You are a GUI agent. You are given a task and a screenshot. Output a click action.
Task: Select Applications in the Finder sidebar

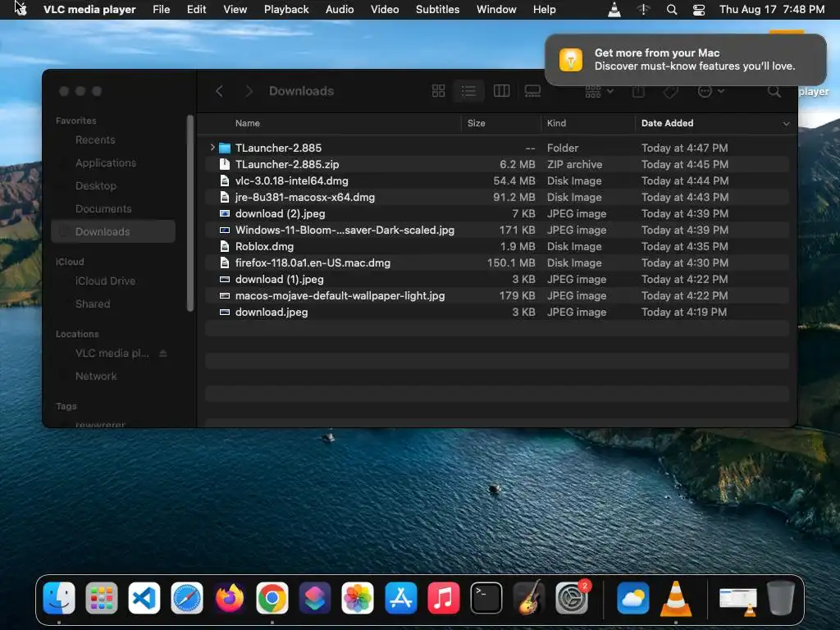pos(112,163)
